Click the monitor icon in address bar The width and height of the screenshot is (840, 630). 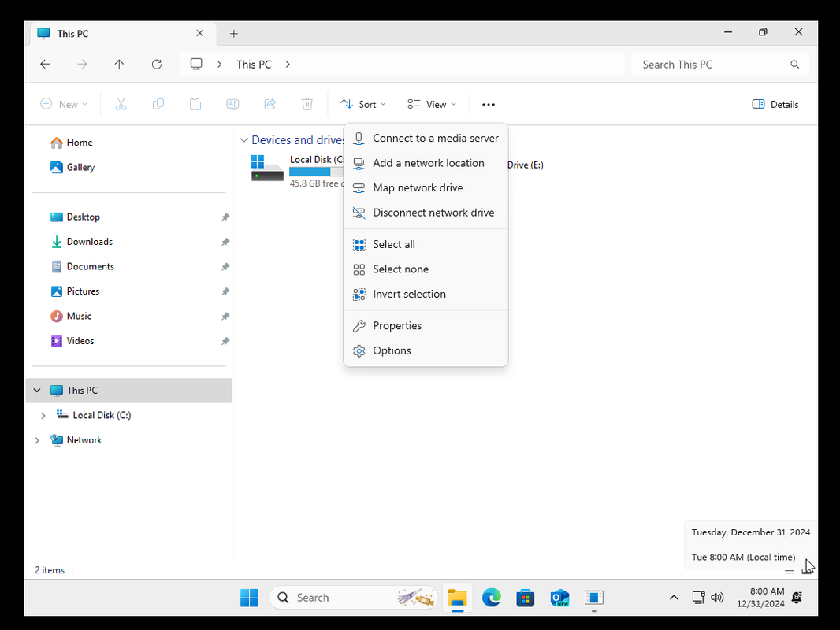(x=197, y=65)
